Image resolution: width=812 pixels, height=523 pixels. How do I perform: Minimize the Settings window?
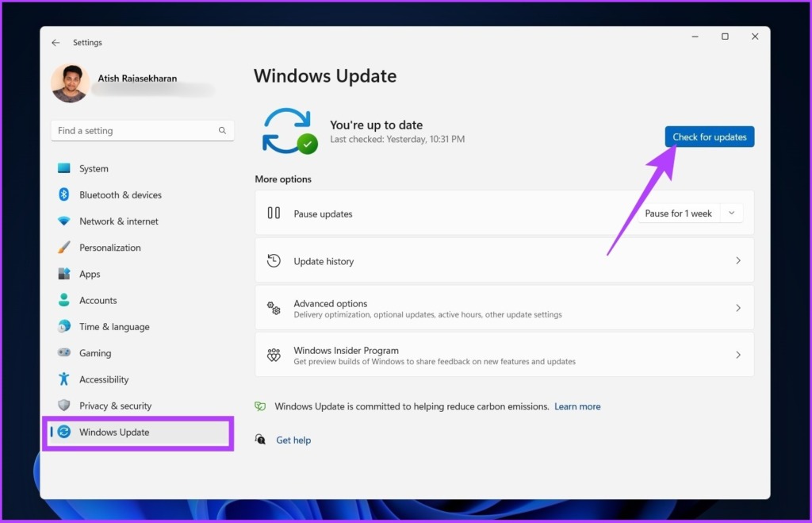[695, 37]
